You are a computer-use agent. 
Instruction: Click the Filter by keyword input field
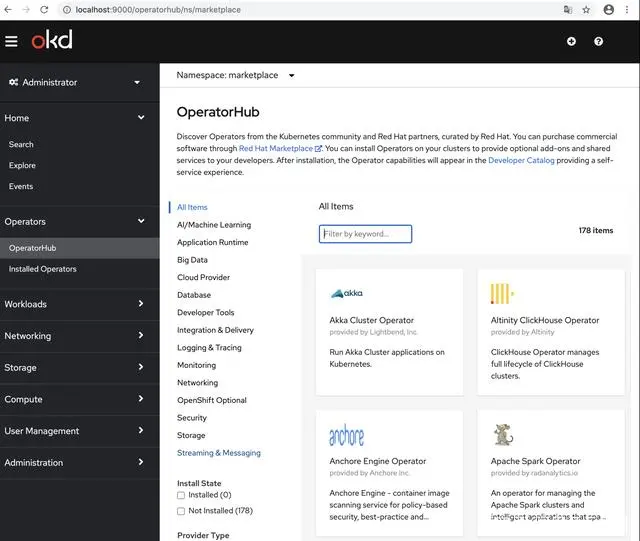click(365, 234)
